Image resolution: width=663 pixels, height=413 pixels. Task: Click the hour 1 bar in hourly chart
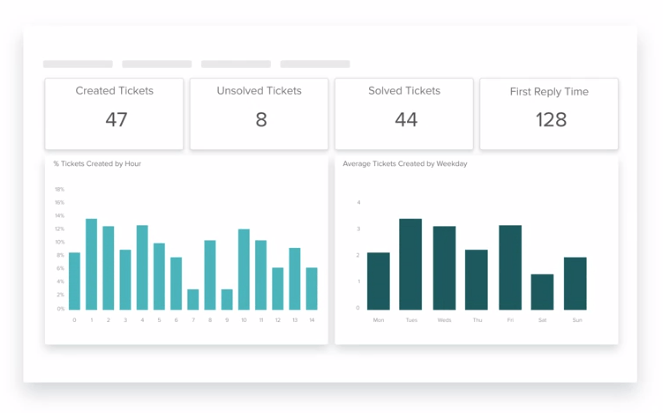(x=91, y=264)
